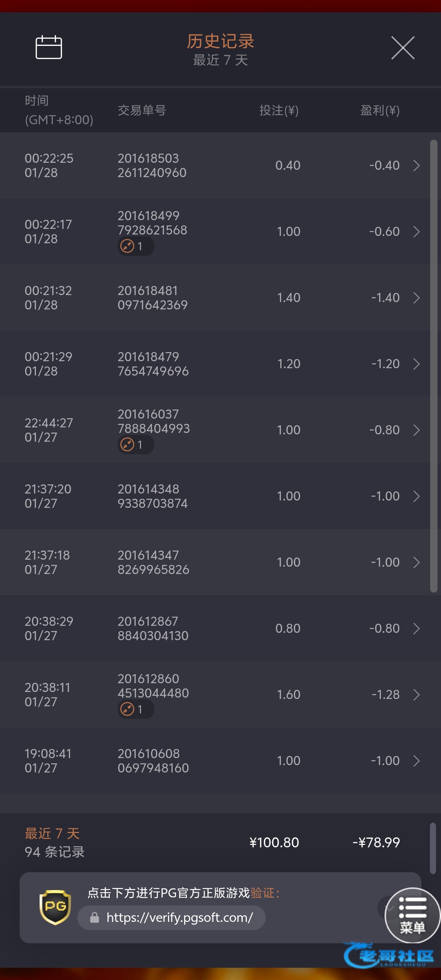441x980 pixels.
Task: Click the records list scrollbar thumb
Action: pyautogui.click(x=433, y=365)
